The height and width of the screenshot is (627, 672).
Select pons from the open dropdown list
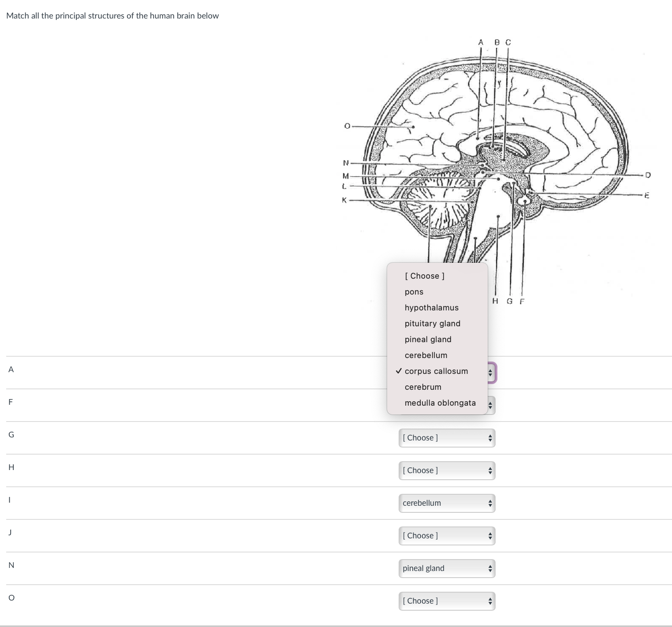[414, 291]
